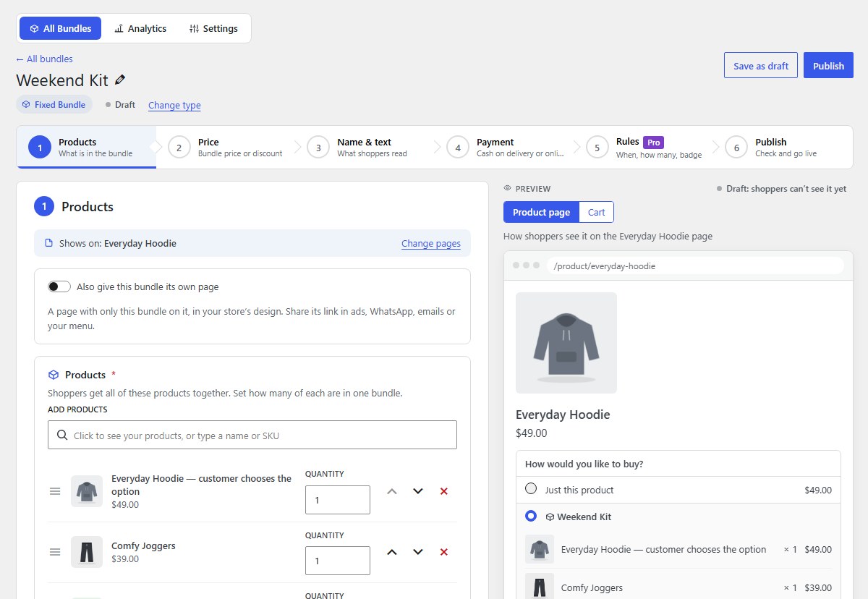Go to step 2 Price
The image size is (868, 599).
point(226,148)
